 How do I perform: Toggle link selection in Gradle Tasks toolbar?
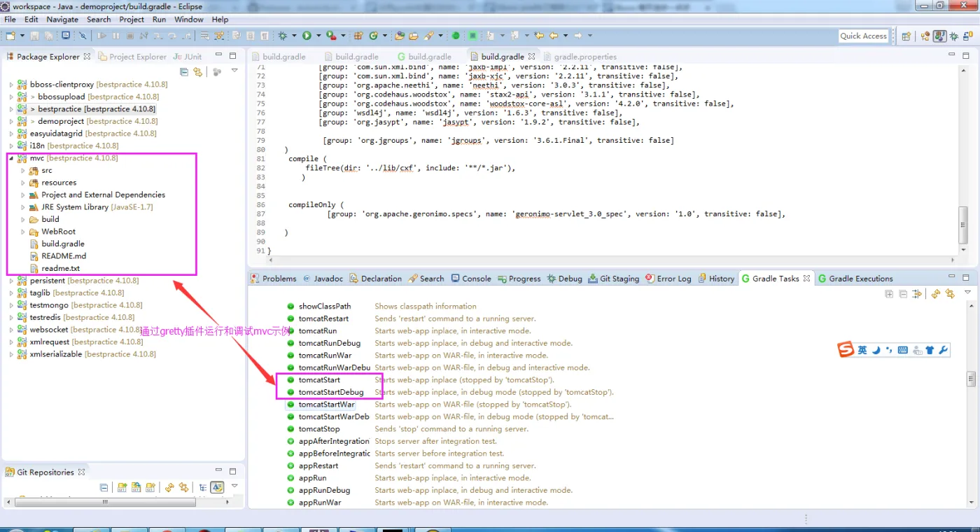[950, 294]
